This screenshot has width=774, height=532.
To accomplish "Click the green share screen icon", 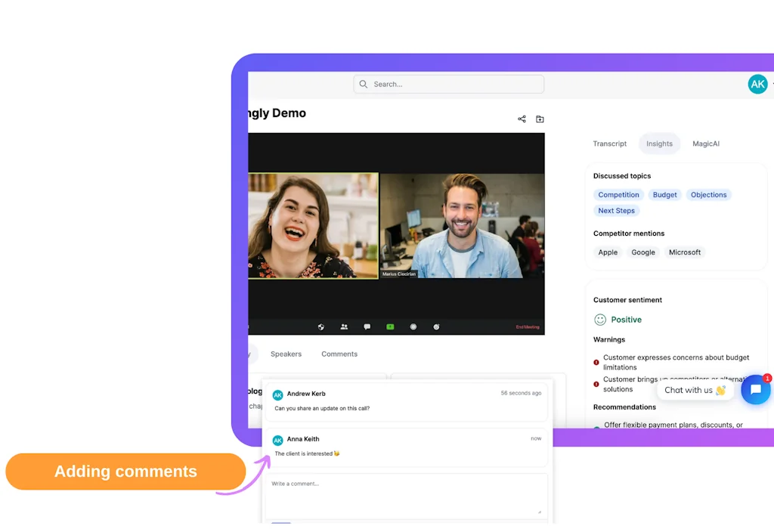I will pos(390,327).
